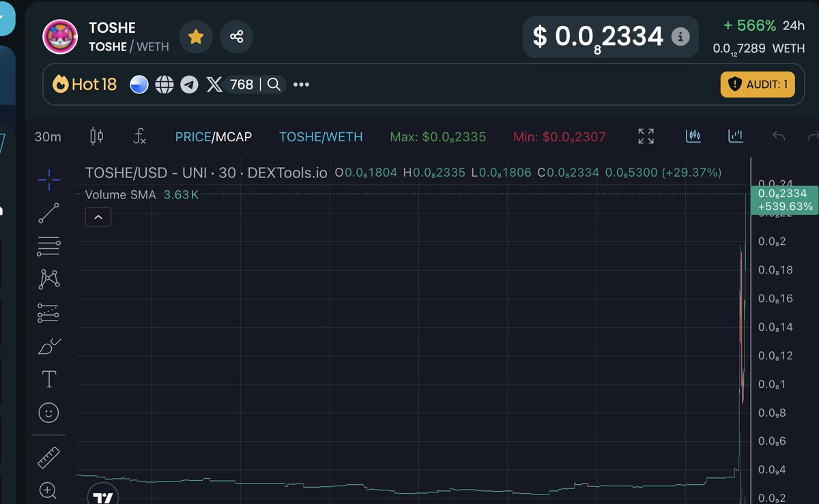Screen dimensions: 819x504
Task: Open the fx indicators menu
Action: (x=139, y=136)
